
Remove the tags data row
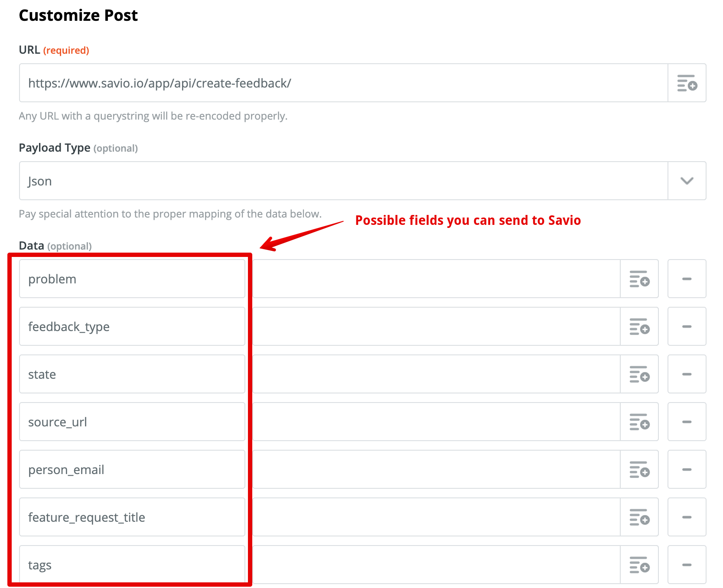[x=687, y=565]
